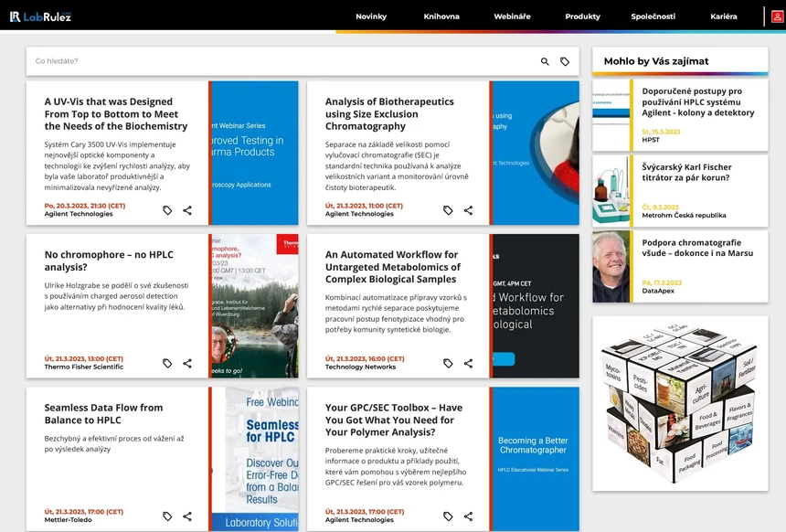The image size is (786, 532).
Task: Click date 'Út, 21.3.2023, 13:00 (CET)'
Action: [84, 358]
